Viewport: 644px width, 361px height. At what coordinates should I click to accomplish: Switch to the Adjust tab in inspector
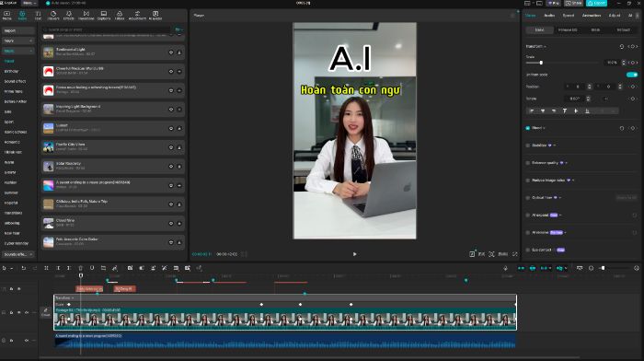(x=615, y=16)
